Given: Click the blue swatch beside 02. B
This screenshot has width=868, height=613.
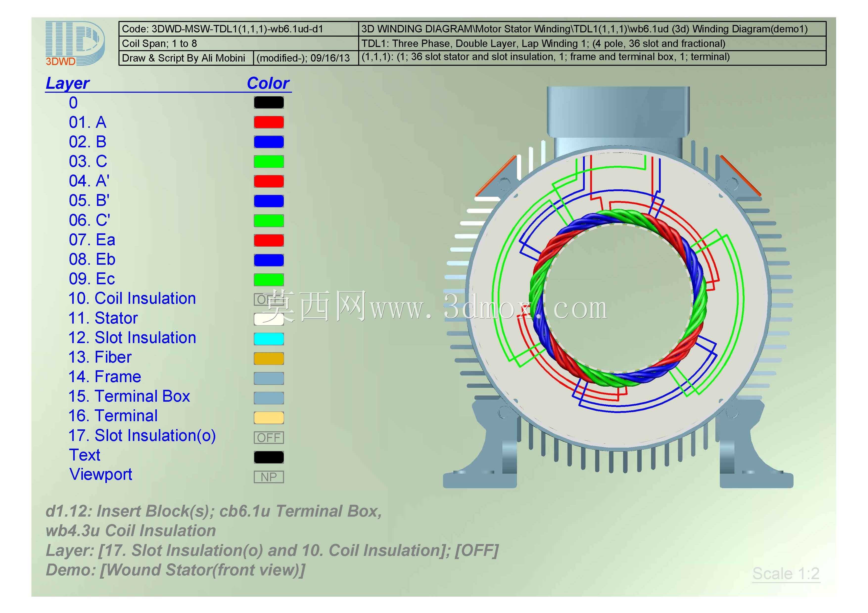Looking at the screenshot, I should [x=269, y=142].
